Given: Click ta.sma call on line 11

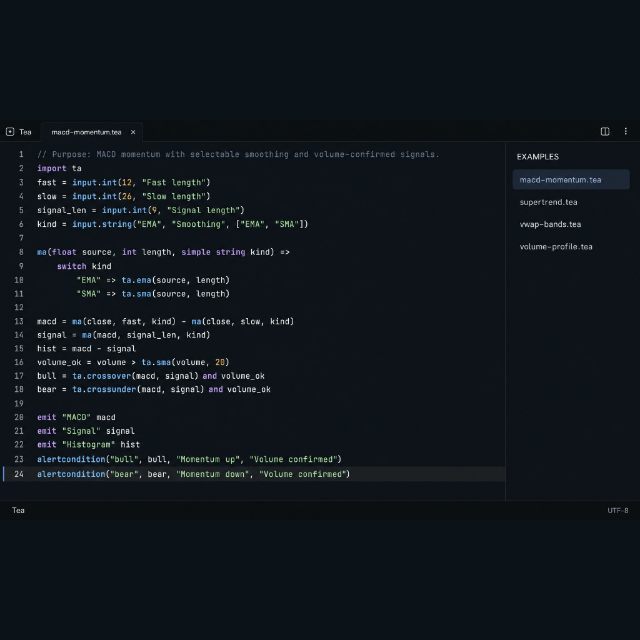Looking at the screenshot, I should (x=136, y=294).
